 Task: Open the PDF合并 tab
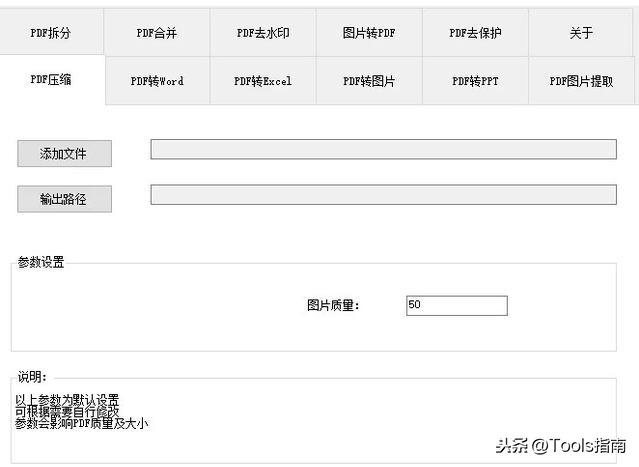(157, 33)
